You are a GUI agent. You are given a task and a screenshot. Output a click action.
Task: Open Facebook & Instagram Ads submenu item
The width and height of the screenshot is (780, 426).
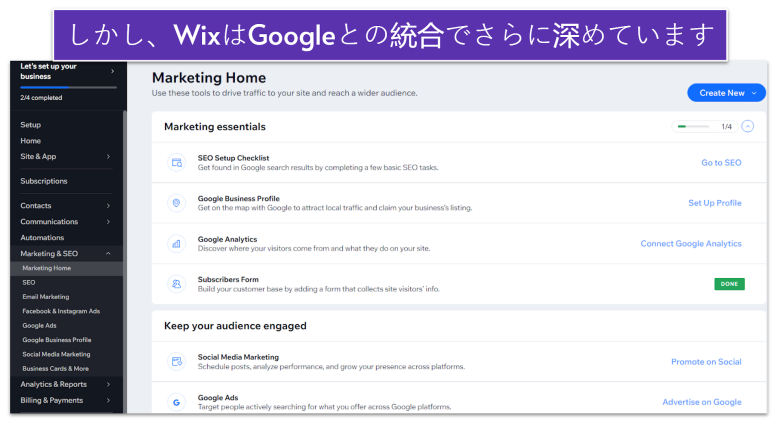tap(61, 312)
